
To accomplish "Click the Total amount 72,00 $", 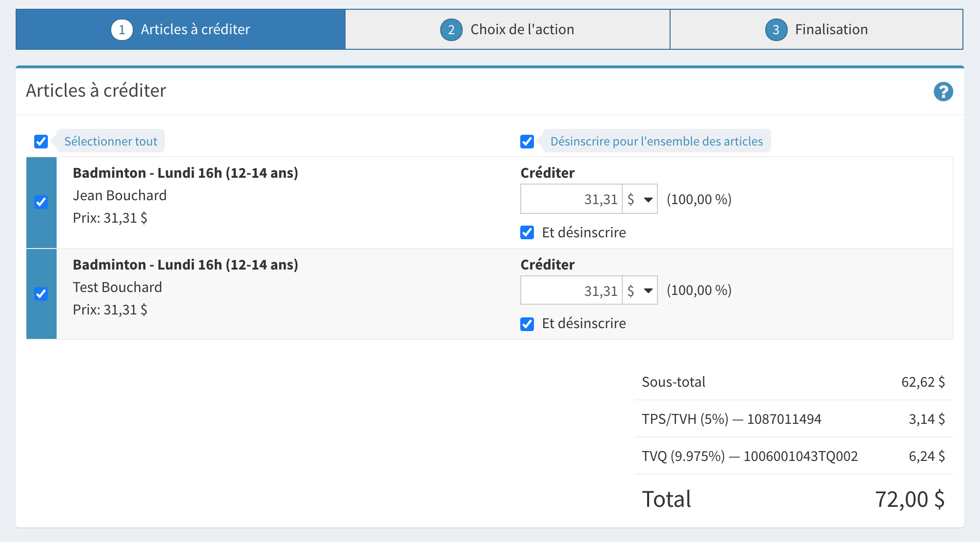I will point(910,500).
